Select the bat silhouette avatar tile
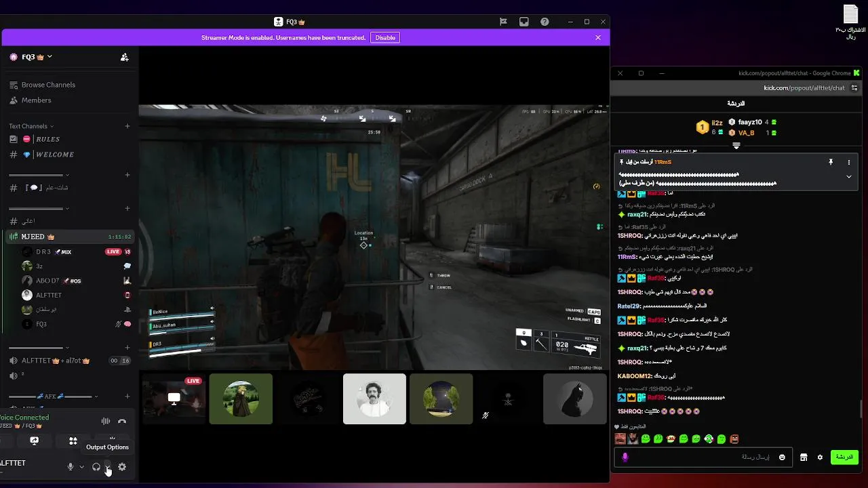The width and height of the screenshot is (868, 488). [574, 399]
